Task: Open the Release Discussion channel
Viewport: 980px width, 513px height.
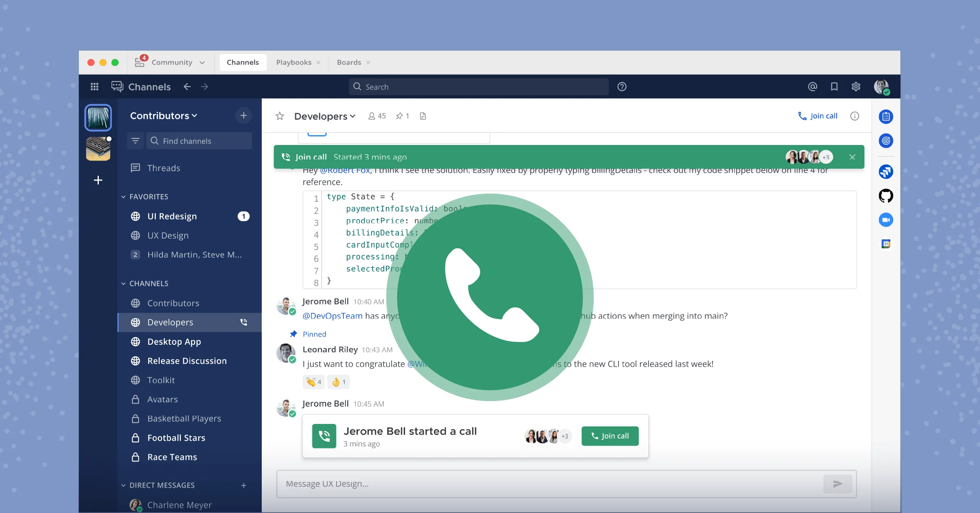Action: pyautogui.click(x=190, y=361)
